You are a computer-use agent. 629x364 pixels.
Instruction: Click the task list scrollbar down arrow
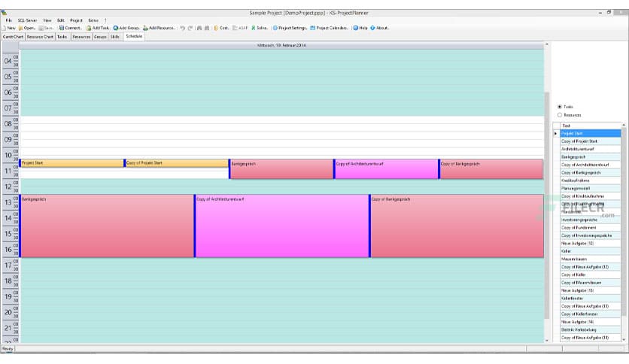[624, 339]
